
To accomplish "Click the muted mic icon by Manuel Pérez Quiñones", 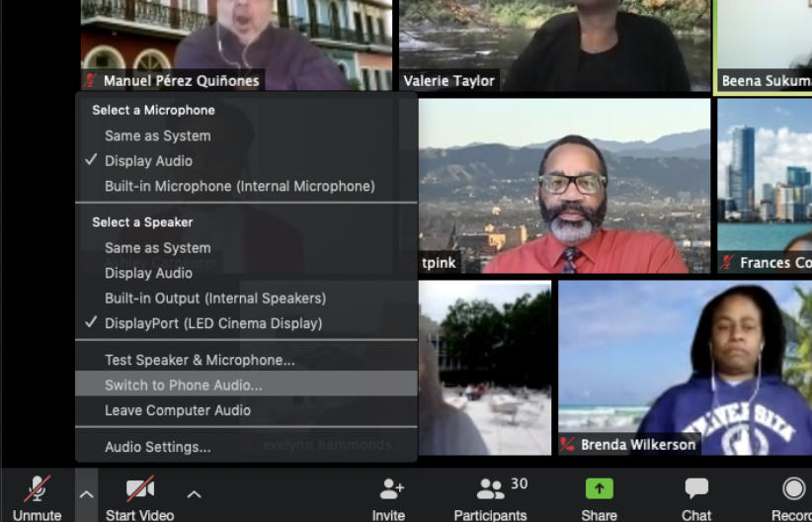I will pyautogui.click(x=92, y=81).
